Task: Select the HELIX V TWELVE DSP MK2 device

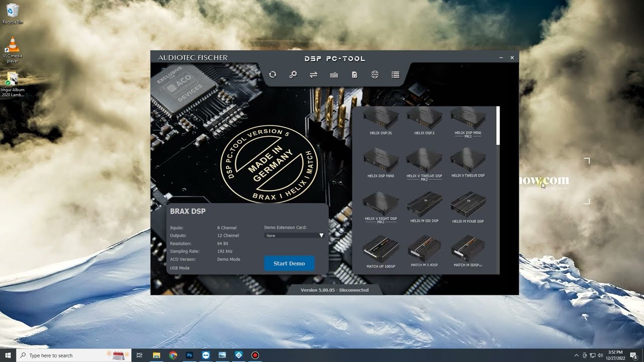Action: coord(424,164)
